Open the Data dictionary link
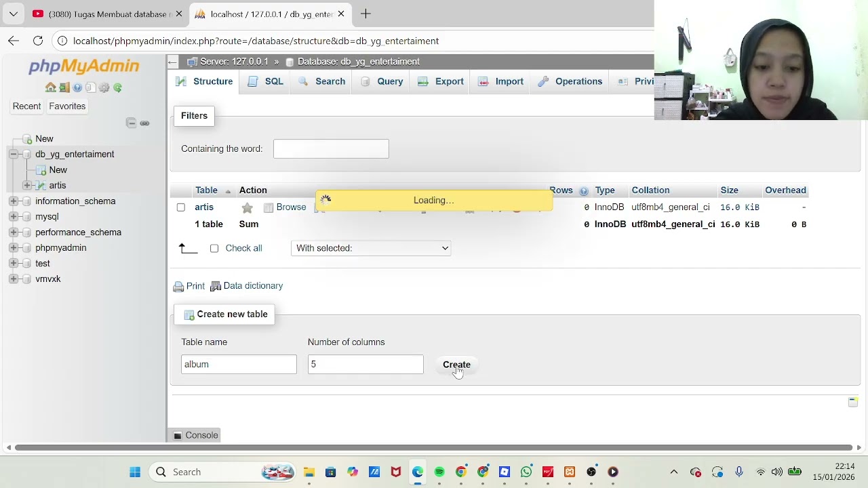Screen dimensions: 868x488 click(247, 286)
